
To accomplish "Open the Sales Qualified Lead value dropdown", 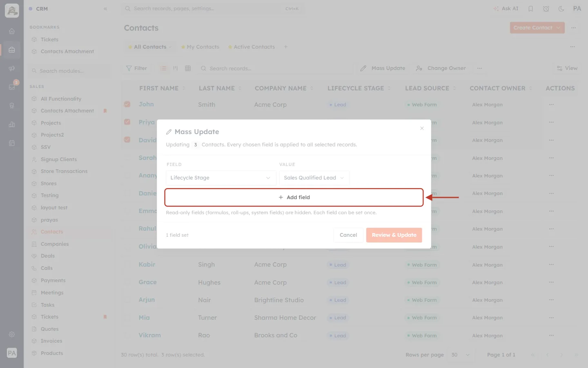I will tap(314, 178).
